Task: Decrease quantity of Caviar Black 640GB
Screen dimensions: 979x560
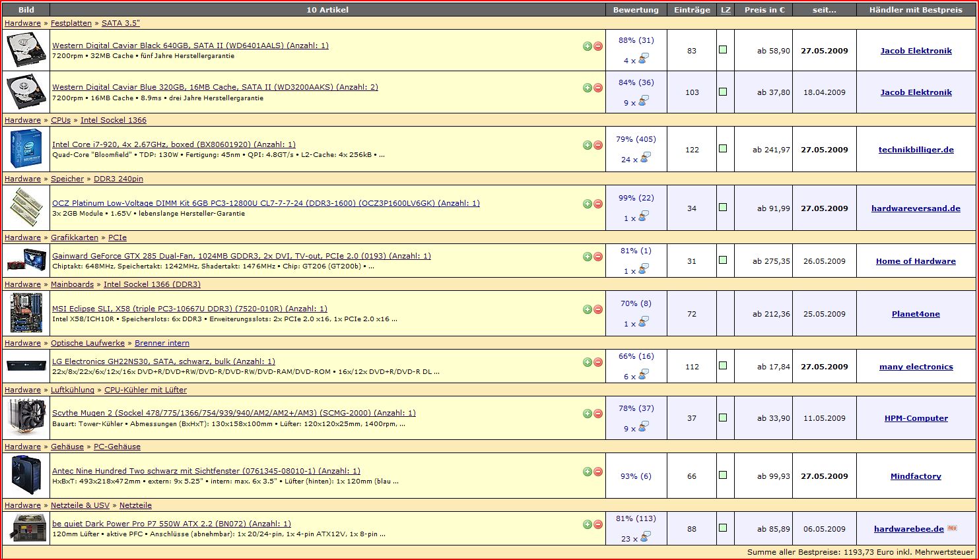Action: (598, 46)
